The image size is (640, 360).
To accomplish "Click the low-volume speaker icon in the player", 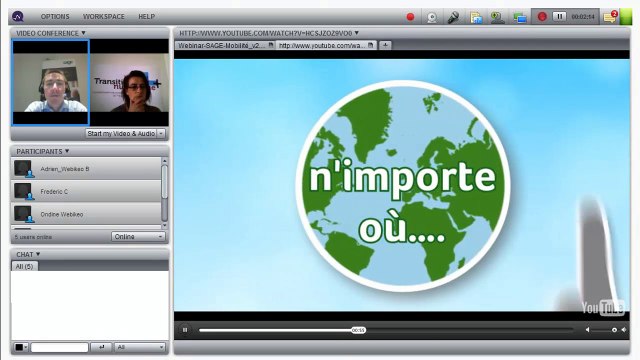I will point(588,330).
